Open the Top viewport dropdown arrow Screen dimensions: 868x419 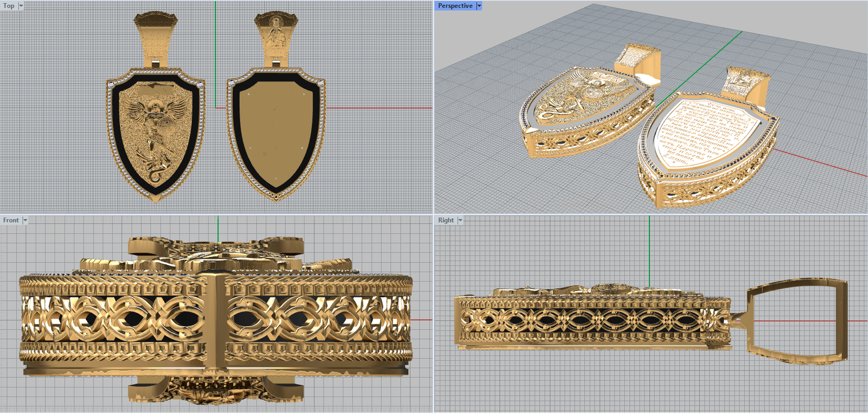[21, 6]
